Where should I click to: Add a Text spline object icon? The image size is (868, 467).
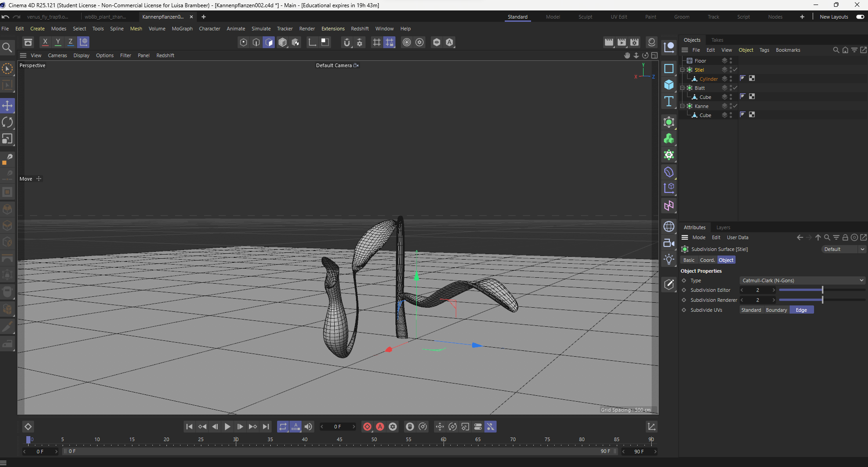(669, 101)
